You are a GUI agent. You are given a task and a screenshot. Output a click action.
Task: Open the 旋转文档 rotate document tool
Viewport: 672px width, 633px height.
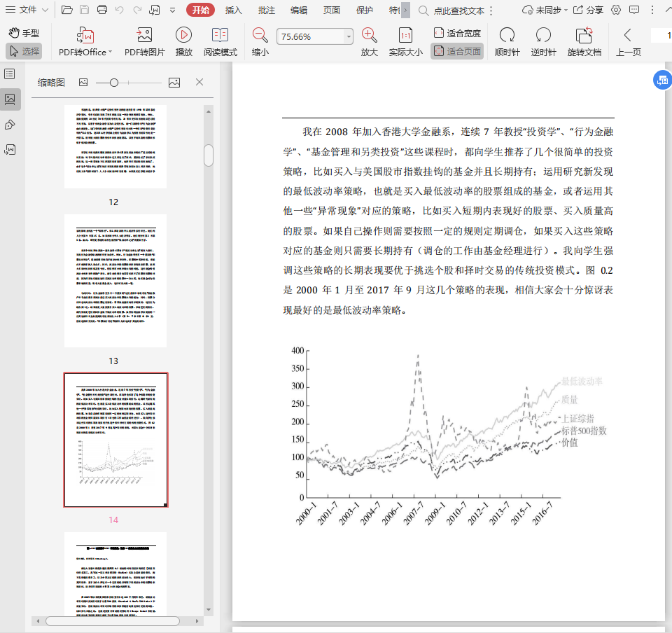[584, 36]
